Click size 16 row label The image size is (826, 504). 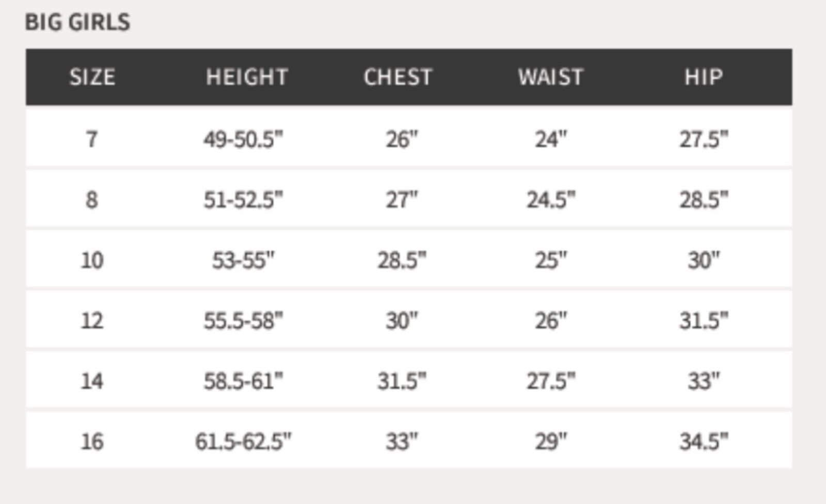click(x=92, y=442)
